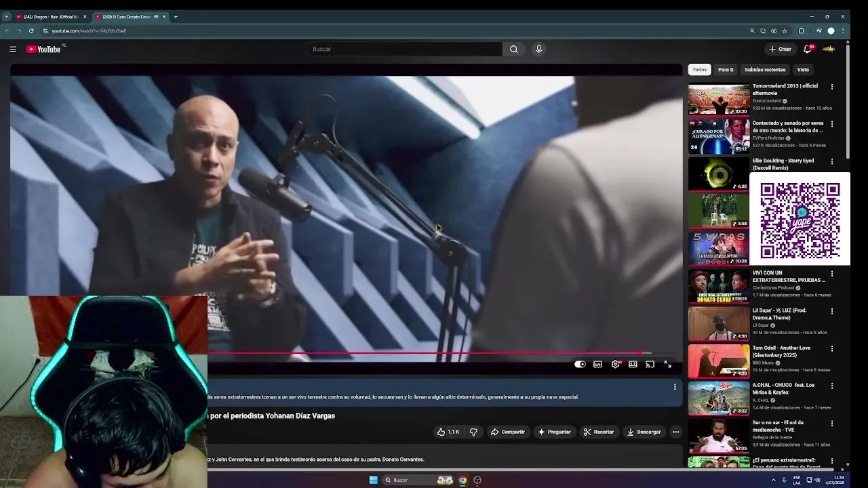Select the Para ti filter chip
This screenshot has width=868, height=488.
pyautogui.click(x=726, y=70)
